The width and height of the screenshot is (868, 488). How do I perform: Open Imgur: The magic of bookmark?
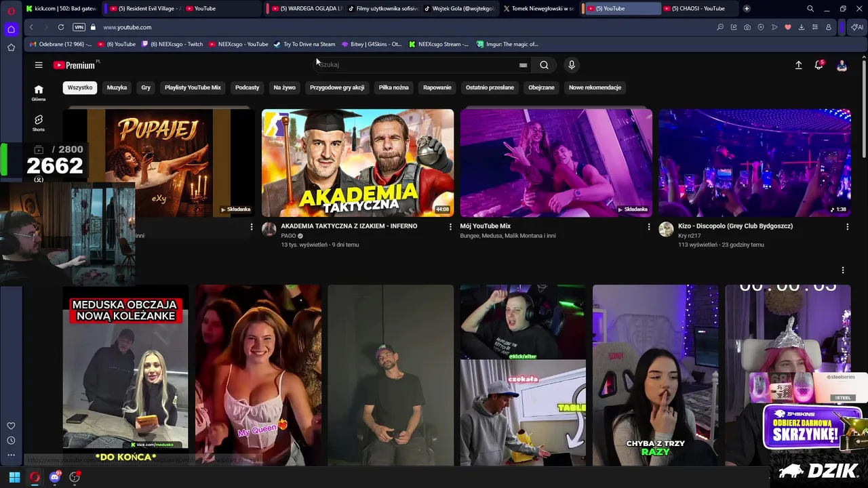(507, 44)
